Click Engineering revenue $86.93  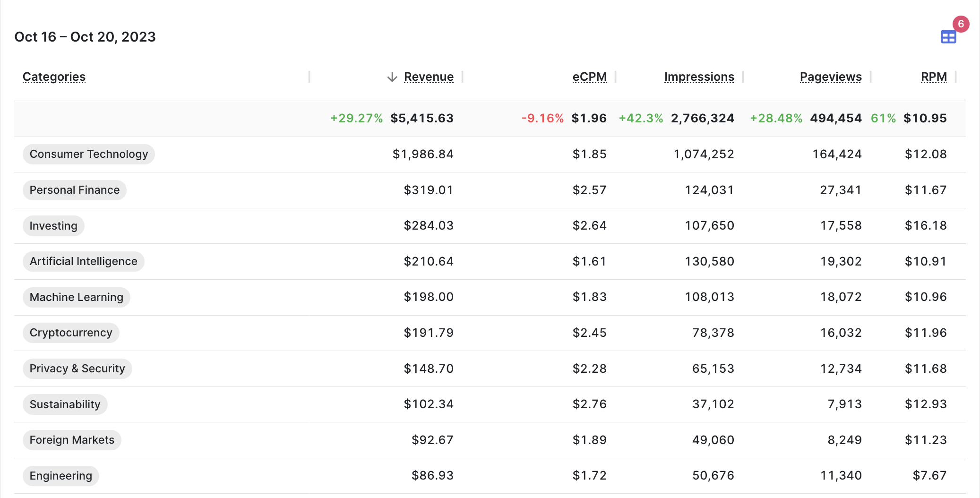coord(432,475)
